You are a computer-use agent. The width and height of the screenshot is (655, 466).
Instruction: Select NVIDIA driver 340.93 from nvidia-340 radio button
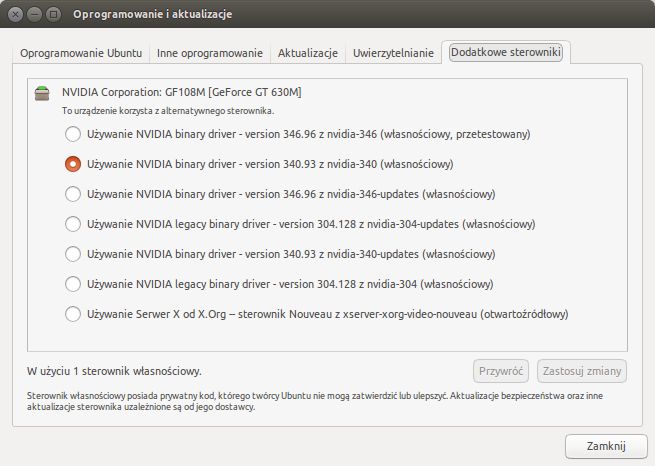point(73,164)
